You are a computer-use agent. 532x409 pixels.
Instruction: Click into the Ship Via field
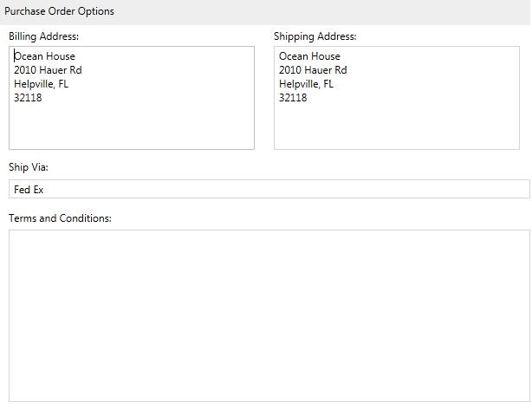269,189
